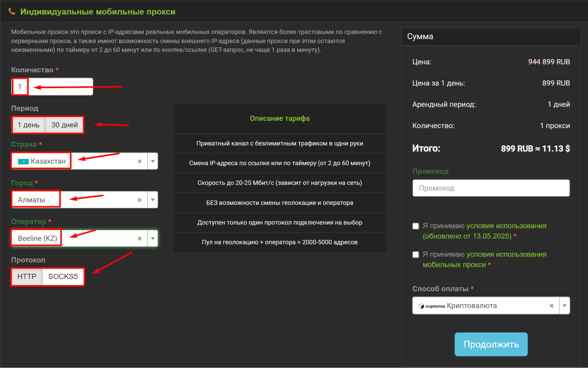588x368 pixels.
Task: Expand the Город city dropdown arrow
Action: (153, 200)
